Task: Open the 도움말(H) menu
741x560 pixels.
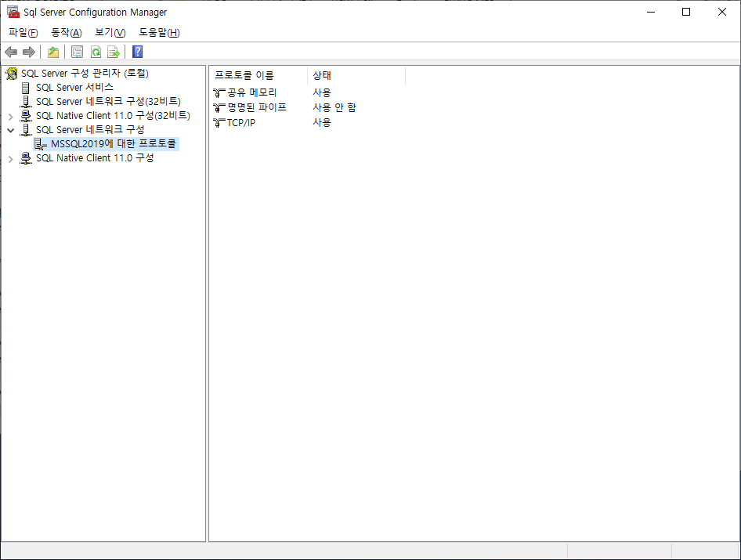Action: 159,33
